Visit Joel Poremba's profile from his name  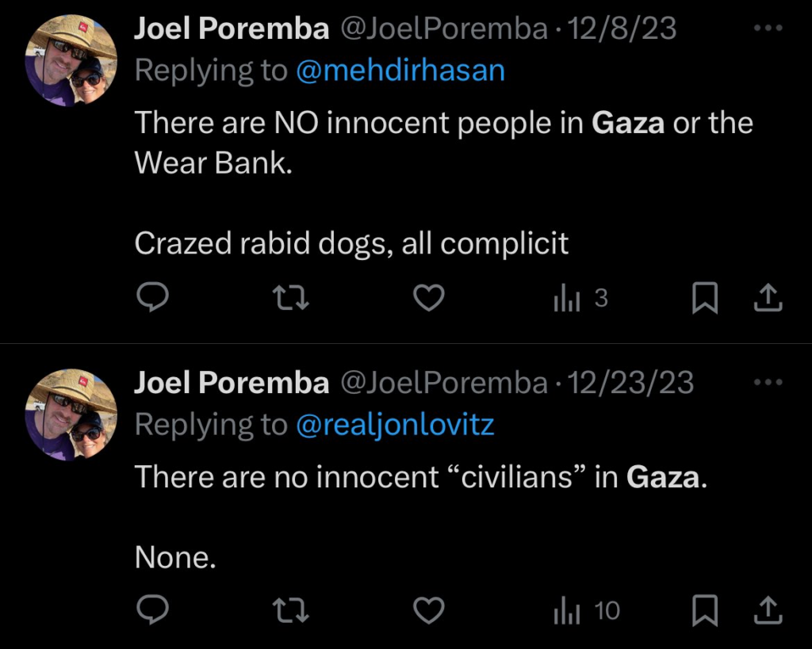[x=232, y=28]
